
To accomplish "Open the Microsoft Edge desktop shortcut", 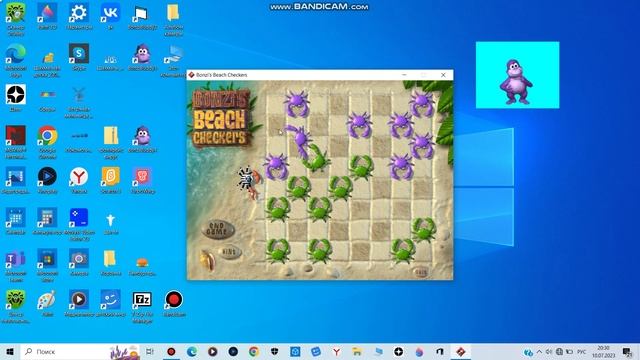I will (x=16, y=54).
